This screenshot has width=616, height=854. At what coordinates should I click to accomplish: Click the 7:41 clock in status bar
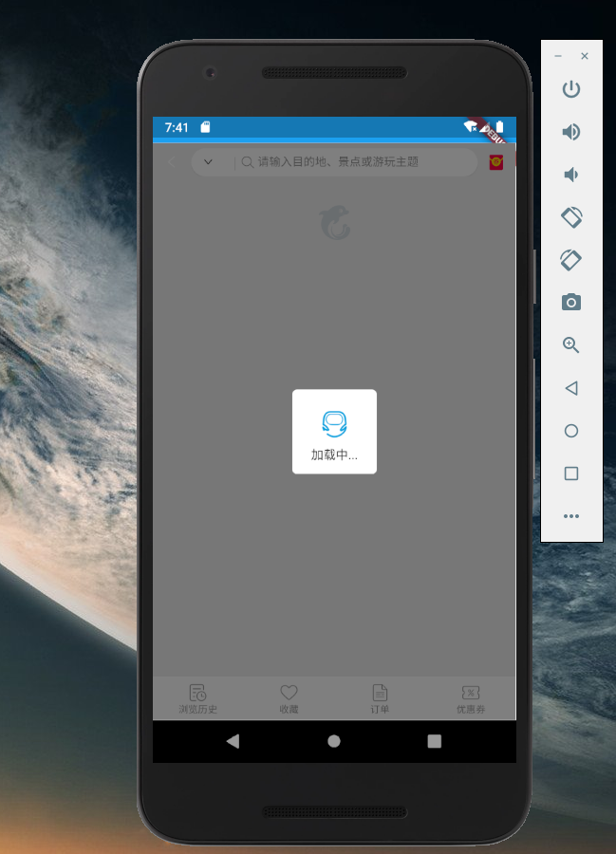click(176, 127)
